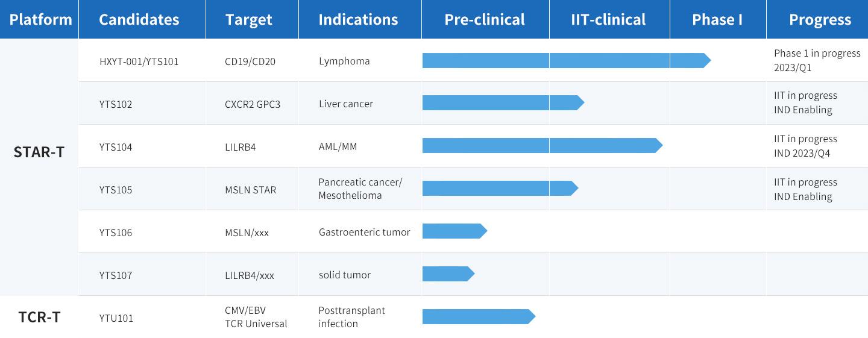Image resolution: width=868 pixels, height=338 pixels.
Task: Open the YTS102 candidate entry
Action: pyautogui.click(x=116, y=104)
